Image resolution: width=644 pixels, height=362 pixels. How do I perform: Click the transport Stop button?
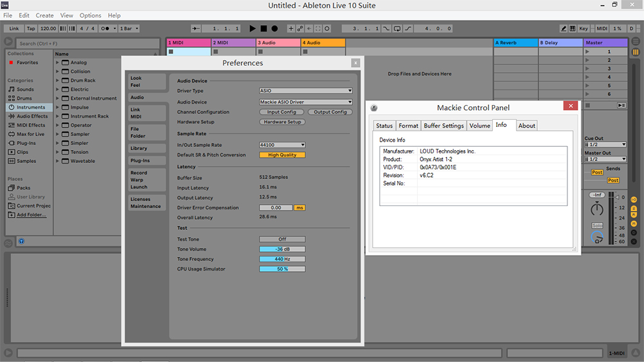tap(263, 28)
